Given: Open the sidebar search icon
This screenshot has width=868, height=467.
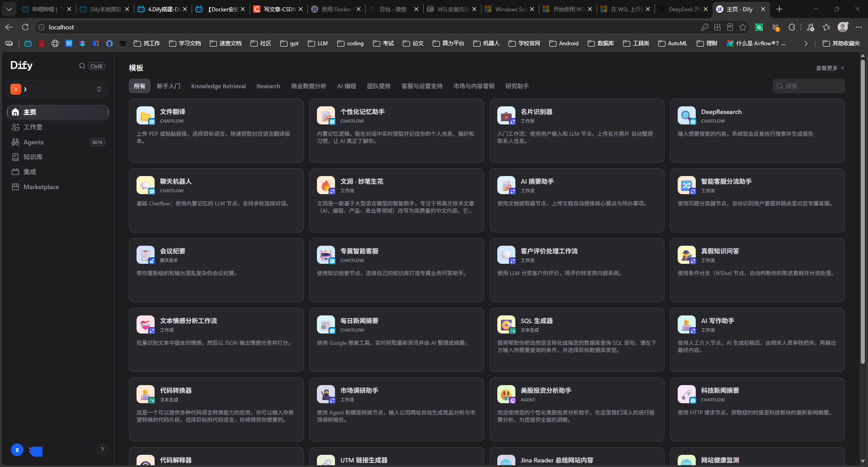Looking at the screenshot, I should click(82, 66).
